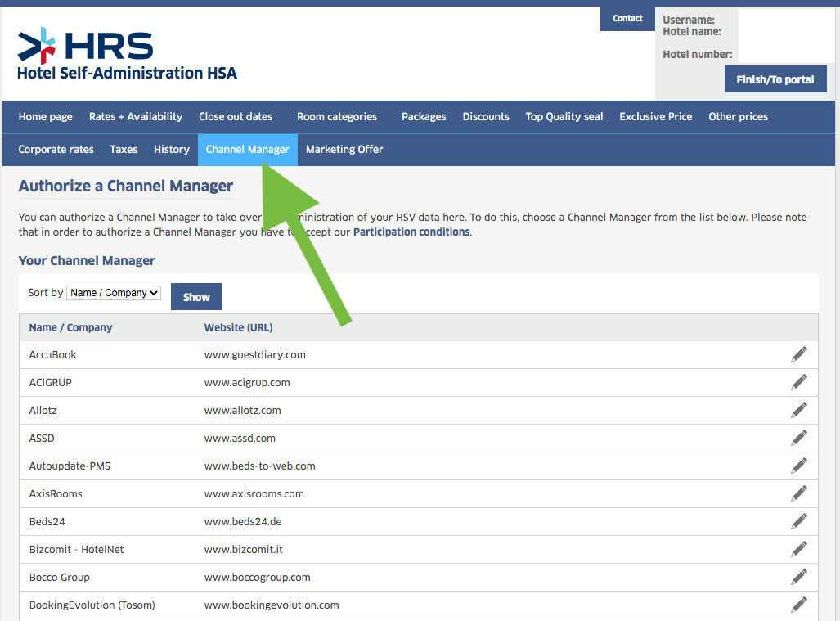Click the Autoupdate-PMS name

tap(70, 466)
